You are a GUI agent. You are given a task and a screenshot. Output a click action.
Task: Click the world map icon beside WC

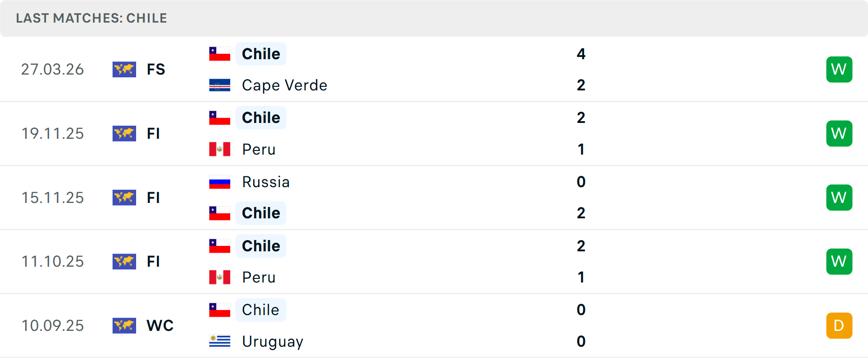(124, 325)
